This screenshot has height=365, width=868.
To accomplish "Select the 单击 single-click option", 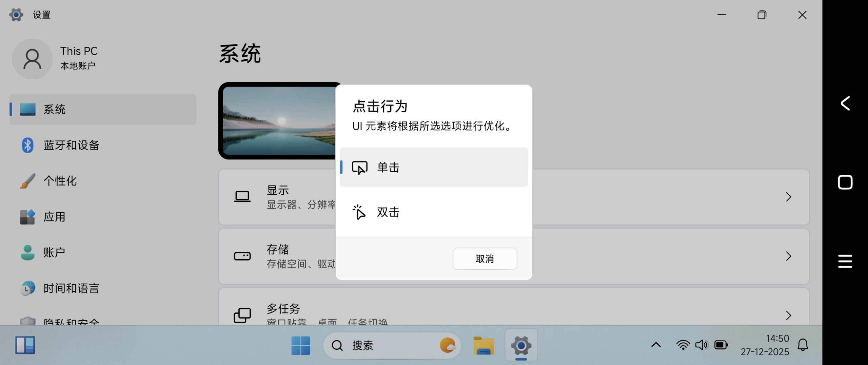I will pyautogui.click(x=434, y=167).
